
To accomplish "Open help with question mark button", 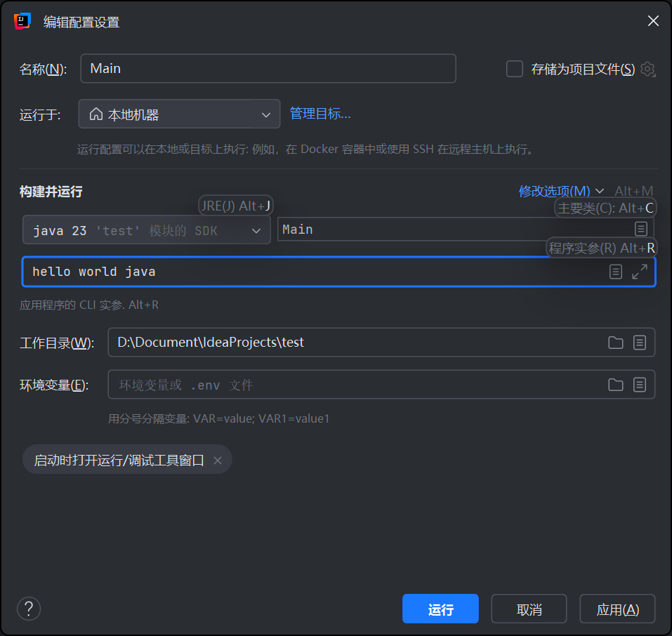I will pyautogui.click(x=29, y=609).
